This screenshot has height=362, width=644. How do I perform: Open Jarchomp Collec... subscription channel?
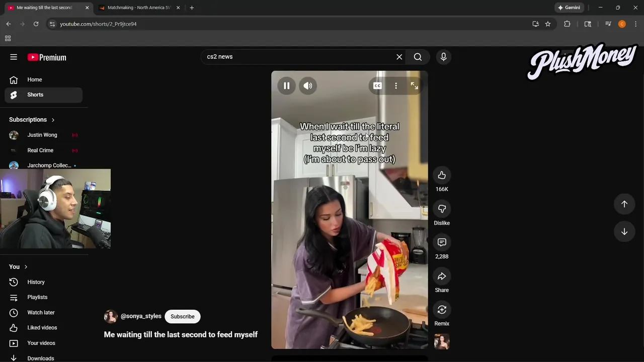point(44,164)
